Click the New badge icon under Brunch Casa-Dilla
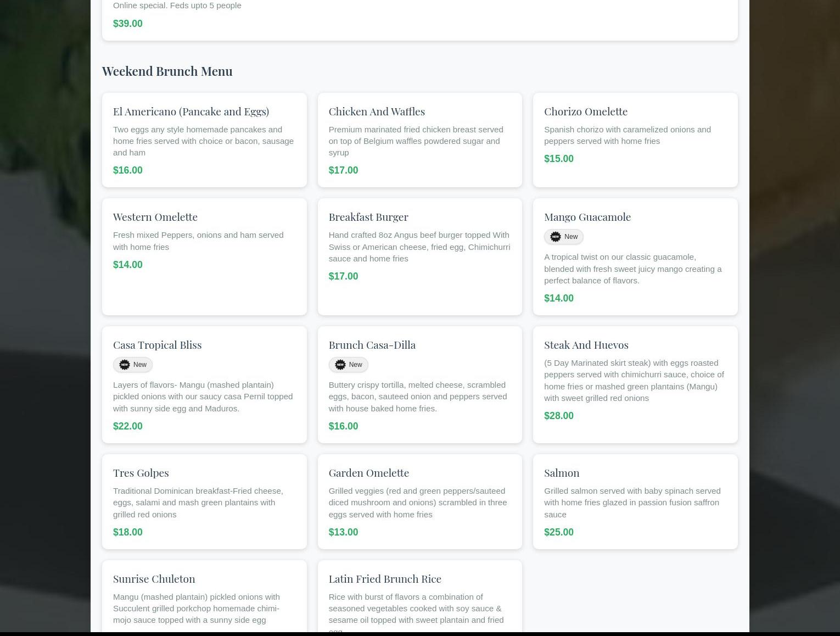 [x=340, y=365]
